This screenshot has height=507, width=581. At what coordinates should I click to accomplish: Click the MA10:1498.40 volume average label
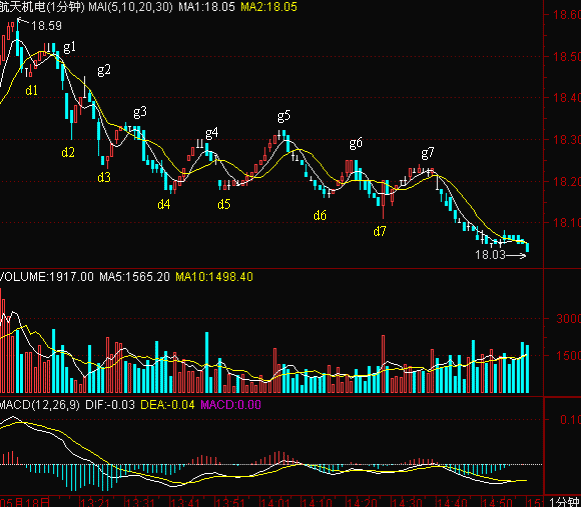pyautogui.click(x=214, y=277)
